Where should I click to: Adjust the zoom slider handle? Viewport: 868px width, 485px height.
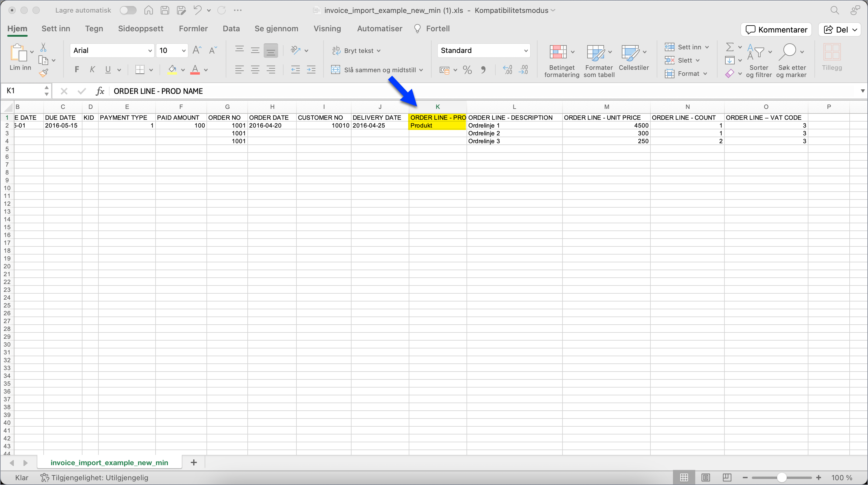tap(782, 477)
